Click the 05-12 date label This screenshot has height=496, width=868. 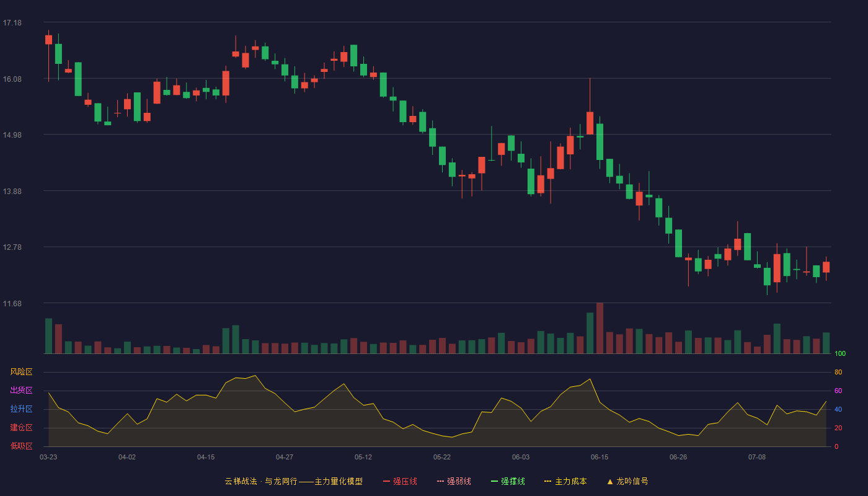pyautogui.click(x=363, y=457)
